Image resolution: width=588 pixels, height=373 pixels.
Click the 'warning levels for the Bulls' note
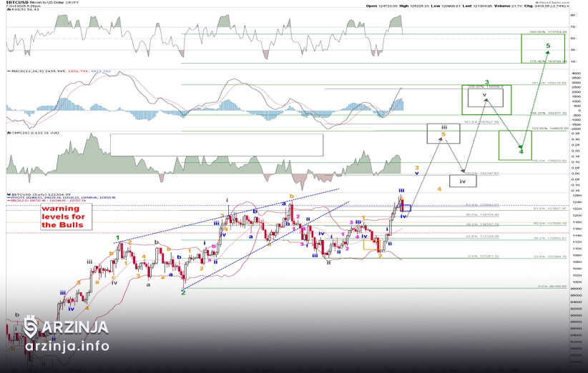tap(61, 217)
